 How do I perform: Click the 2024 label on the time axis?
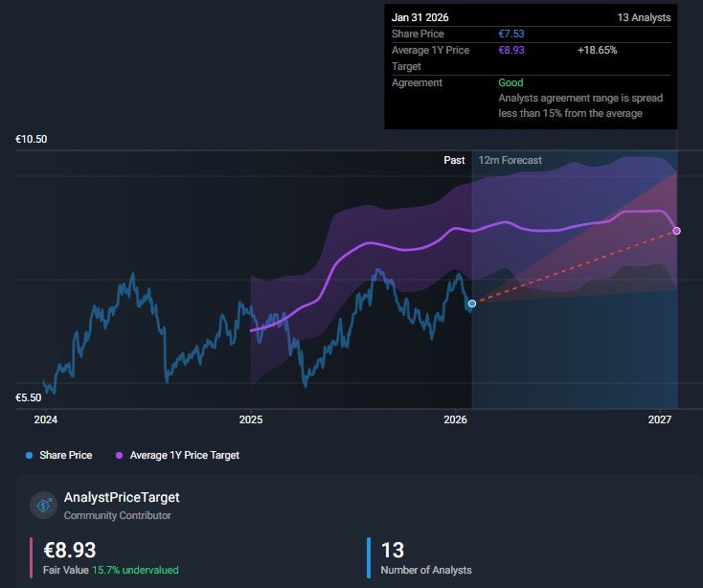(x=46, y=419)
